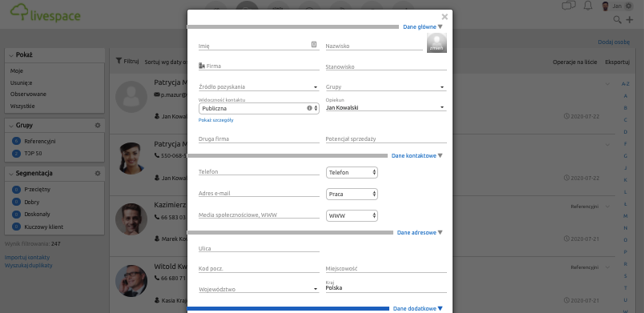644x313 pixels.
Task: Show Usunięte contacts filter
Action: [x=22, y=83]
